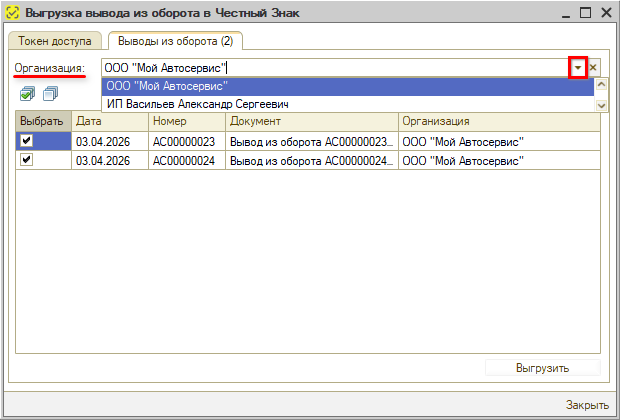
Task: Click the Номер column header
Action: click(186, 121)
